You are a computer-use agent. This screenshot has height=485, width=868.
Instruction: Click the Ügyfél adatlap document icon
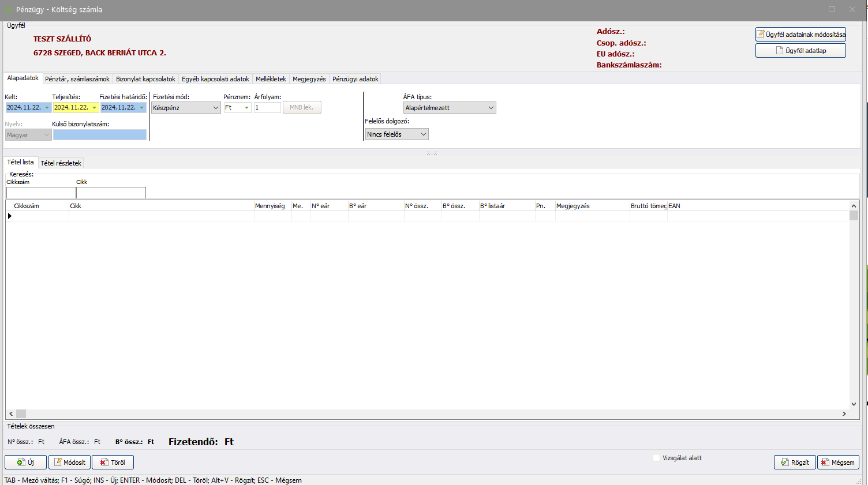tap(780, 51)
